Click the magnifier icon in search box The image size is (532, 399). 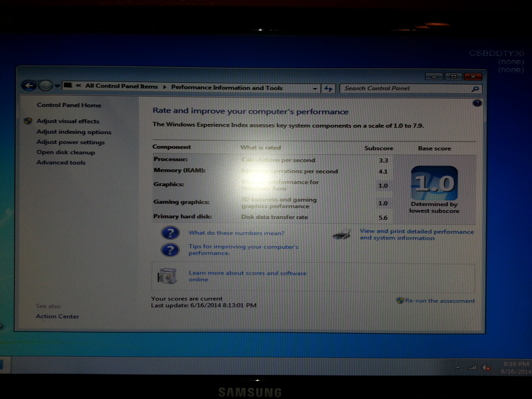pyautogui.click(x=475, y=89)
